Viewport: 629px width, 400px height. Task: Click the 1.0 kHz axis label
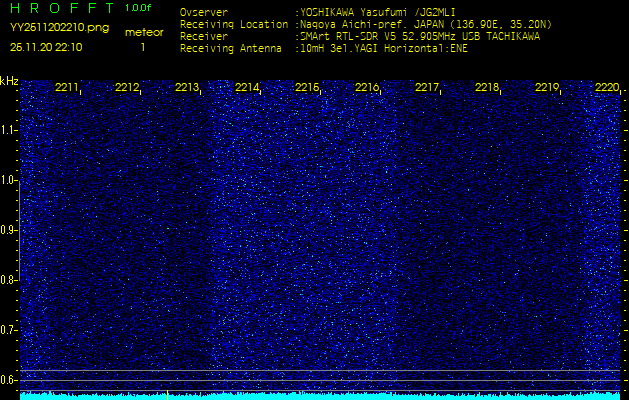[8, 180]
